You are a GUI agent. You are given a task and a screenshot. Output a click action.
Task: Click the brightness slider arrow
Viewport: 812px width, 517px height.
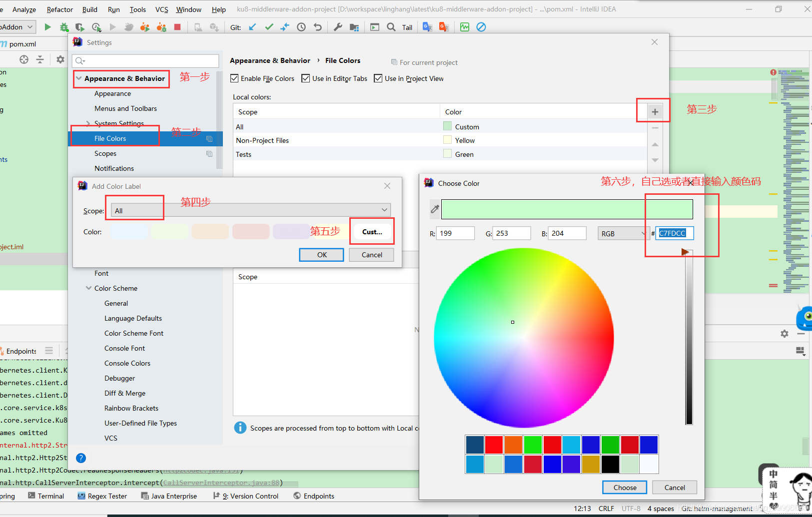[x=686, y=252]
